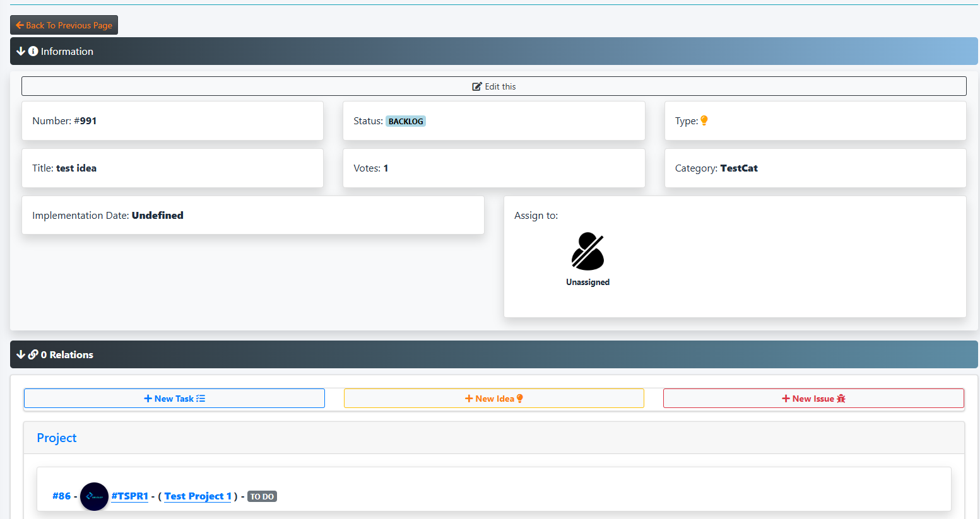Click the chain link icon beside Relations
980x519 pixels.
(33, 355)
